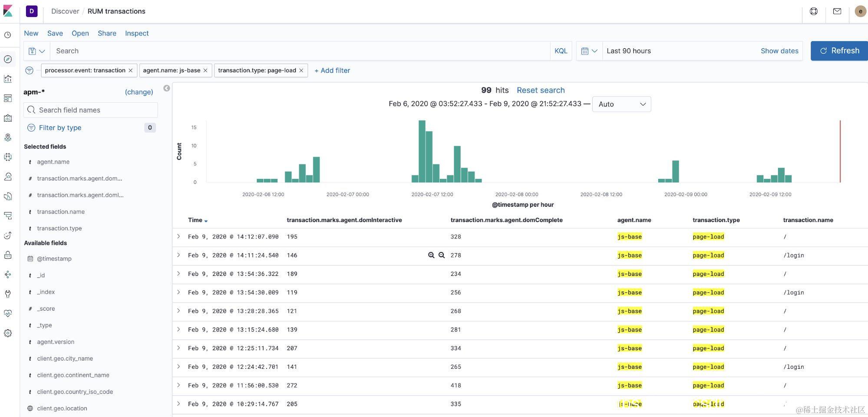
Task: Click the main Search query field
Action: [300, 51]
